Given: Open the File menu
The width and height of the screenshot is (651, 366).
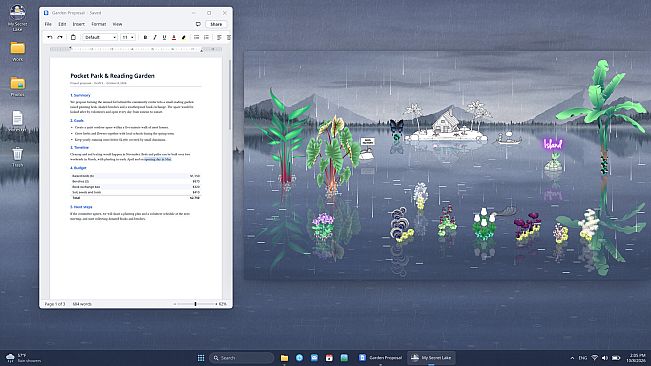Looking at the screenshot, I should 48,24.
